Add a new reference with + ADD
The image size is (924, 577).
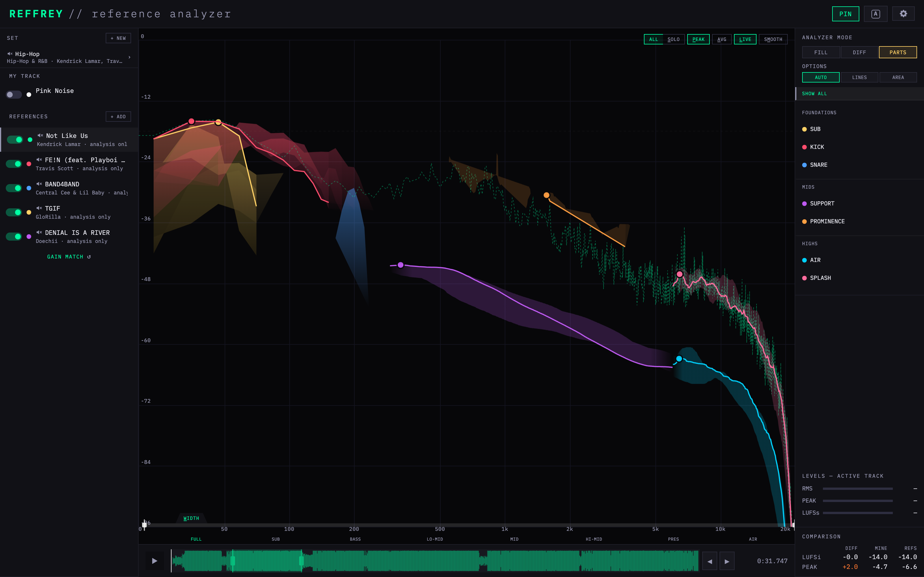(118, 117)
